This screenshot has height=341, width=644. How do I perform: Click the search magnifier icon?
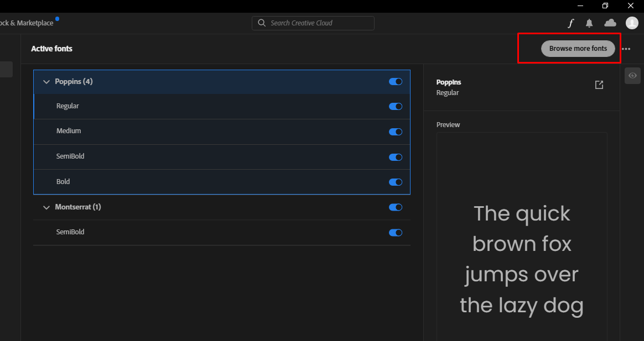coord(262,23)
